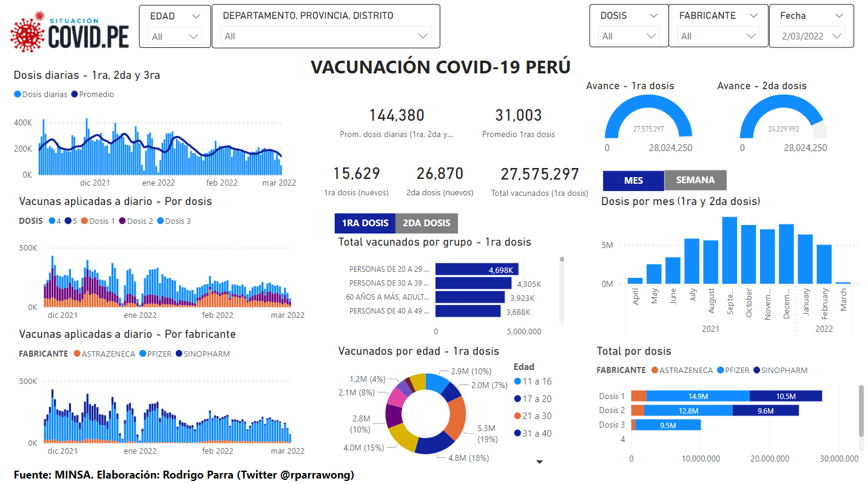This screenshot has width=868, height=484.
Task: Click the Fuente MINSA attribution text
Action: (x=184, y=474)
